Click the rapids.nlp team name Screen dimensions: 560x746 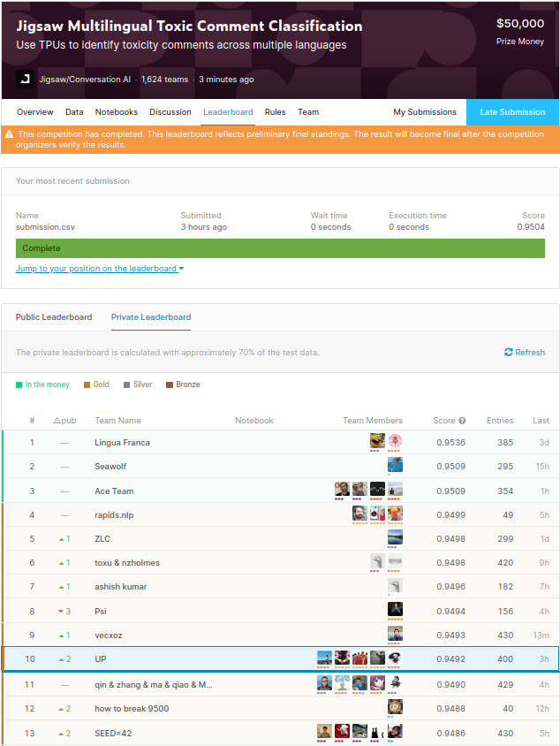[114, 514]
